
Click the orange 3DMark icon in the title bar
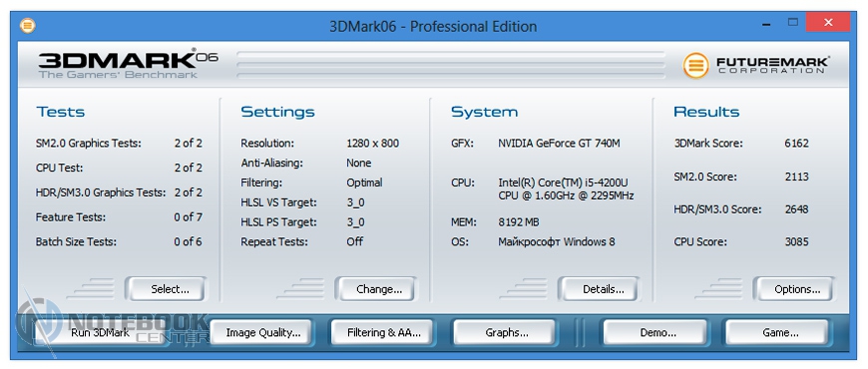pos(27,25)
